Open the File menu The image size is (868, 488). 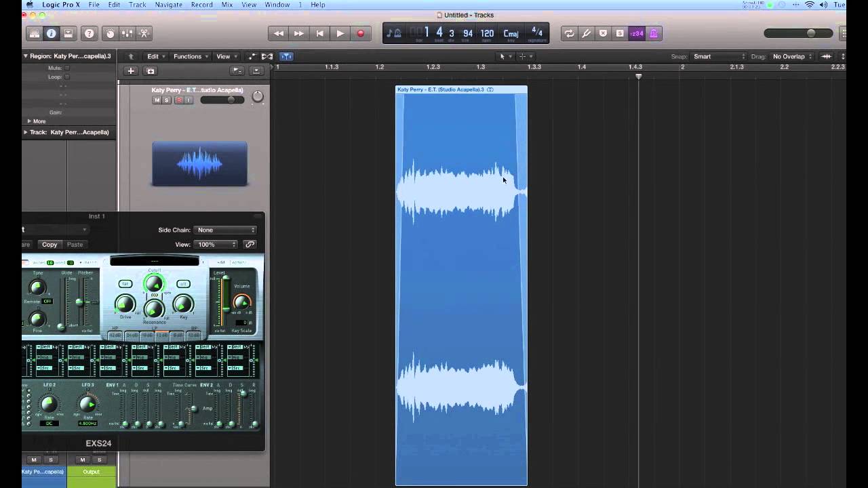[94, 5]
